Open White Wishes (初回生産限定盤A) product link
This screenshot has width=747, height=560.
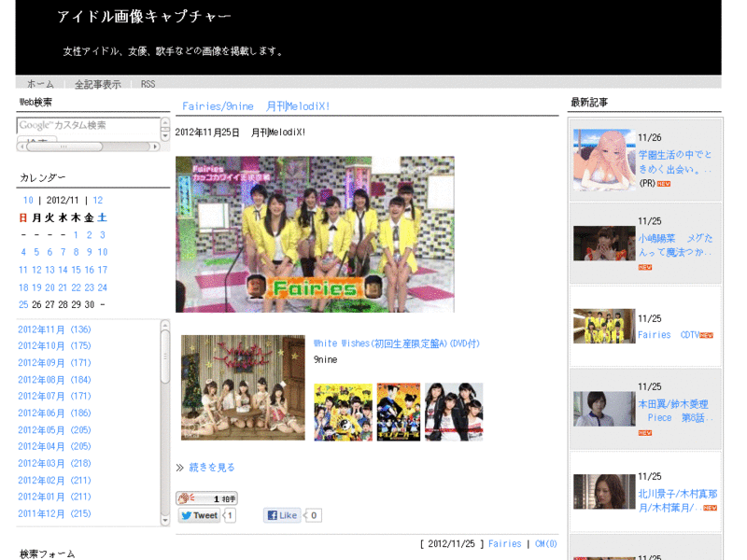tap(396, 343)
